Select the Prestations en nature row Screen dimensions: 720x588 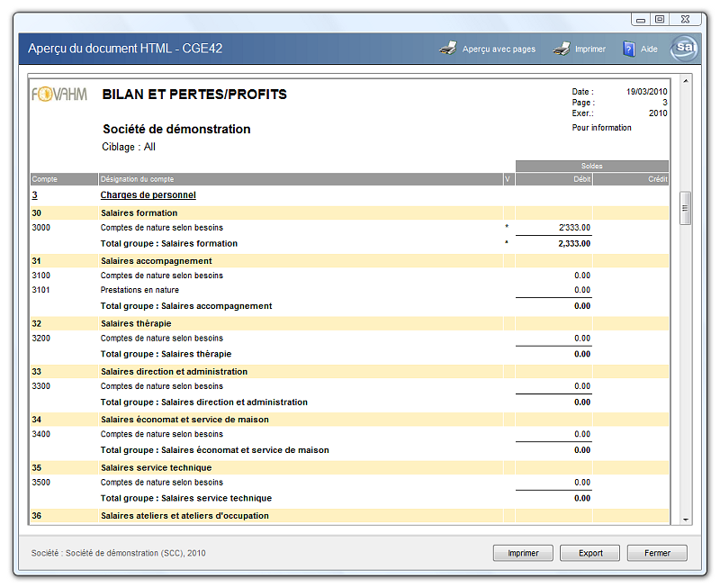[139, 290]
